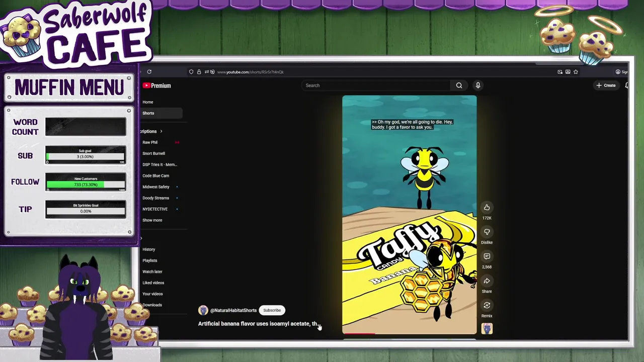The image size is (644, 362).
Task: Open the YouTube Premium logo home link
Action: (x=157, y=85)
